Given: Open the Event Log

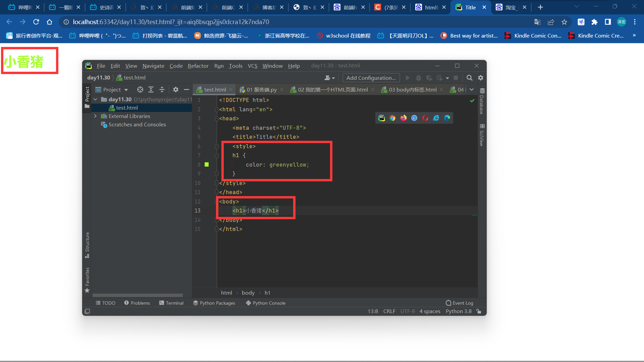Looking at the screenshot, I should click(x=459, y=303).
